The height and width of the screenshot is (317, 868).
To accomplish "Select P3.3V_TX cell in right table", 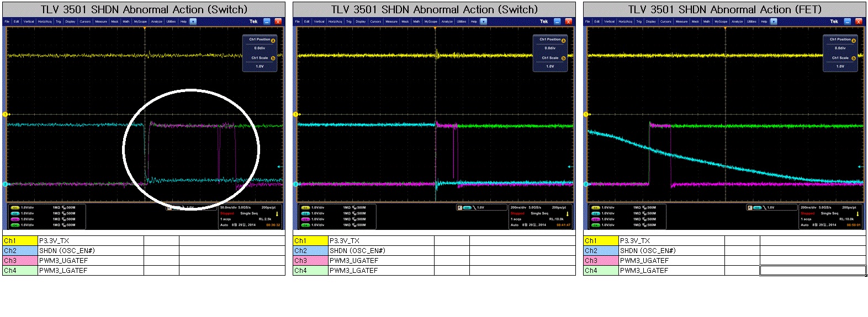I will 671,241.
